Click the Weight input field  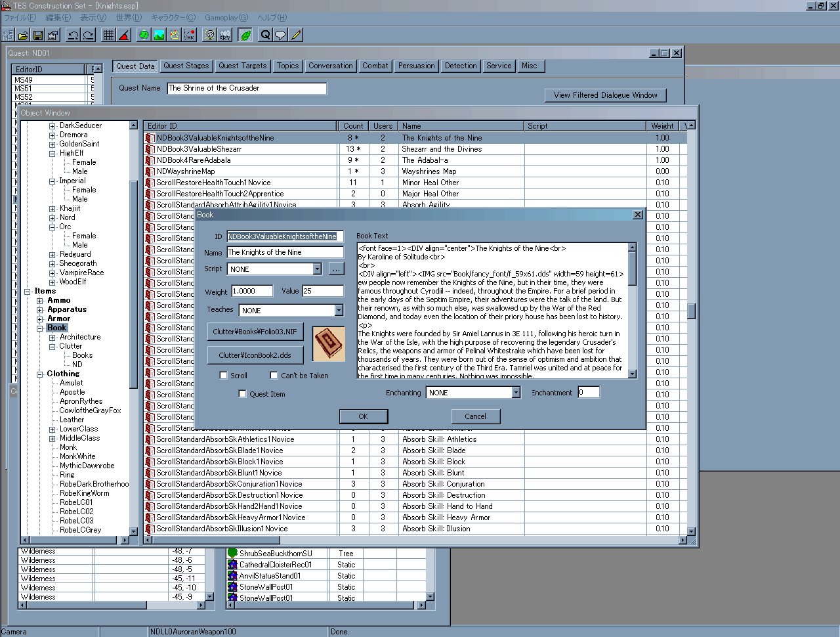[x=252, y=291]
